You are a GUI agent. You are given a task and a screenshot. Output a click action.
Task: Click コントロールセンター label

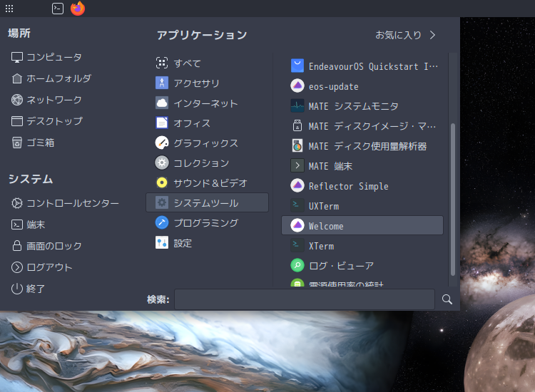[x=73, y=203]
